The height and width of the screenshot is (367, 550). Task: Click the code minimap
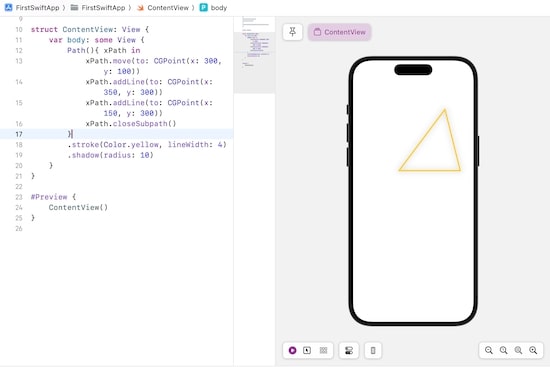coord(254,54)
